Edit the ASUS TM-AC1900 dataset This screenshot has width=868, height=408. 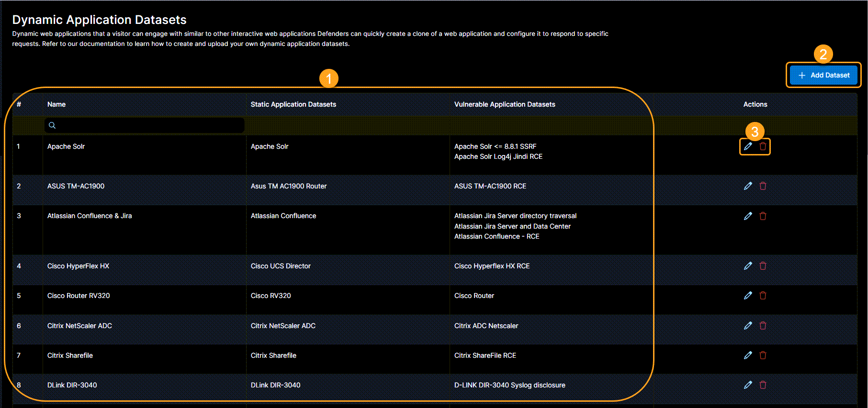coord(748,186)
